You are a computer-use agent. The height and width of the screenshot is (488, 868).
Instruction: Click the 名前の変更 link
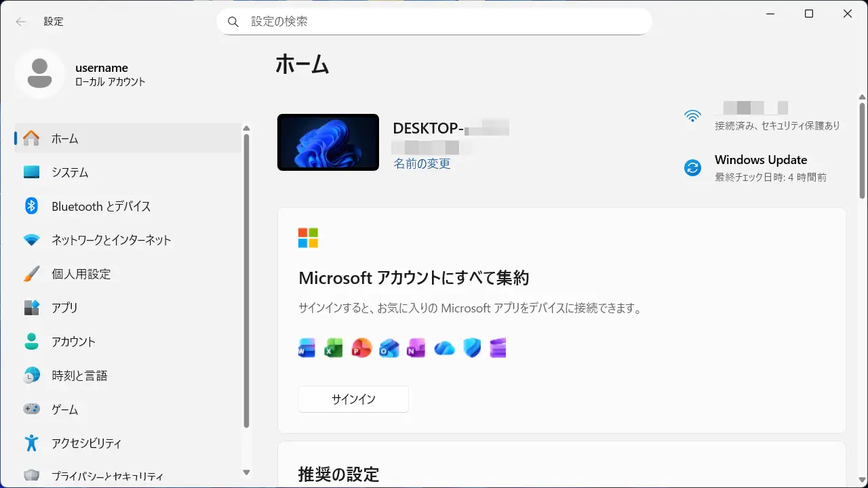coord(422,163)
